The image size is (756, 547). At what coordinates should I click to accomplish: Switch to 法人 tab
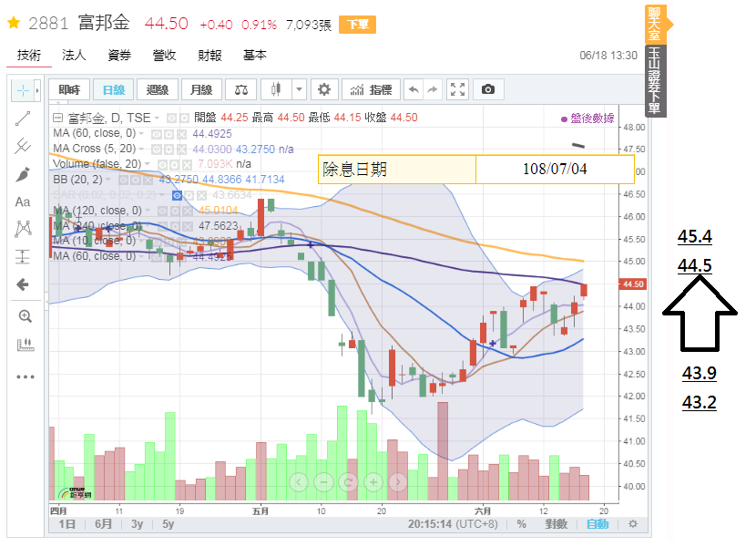coord(74,56)
